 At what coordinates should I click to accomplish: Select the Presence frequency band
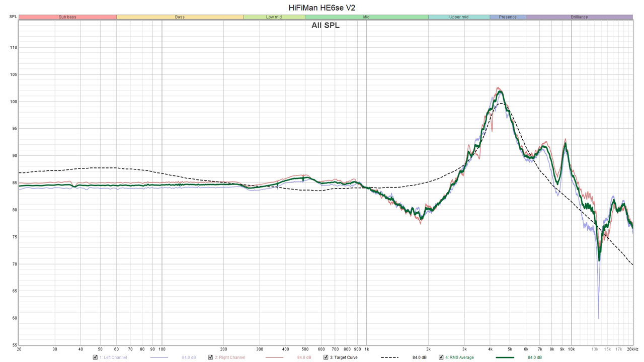point(508,17)
